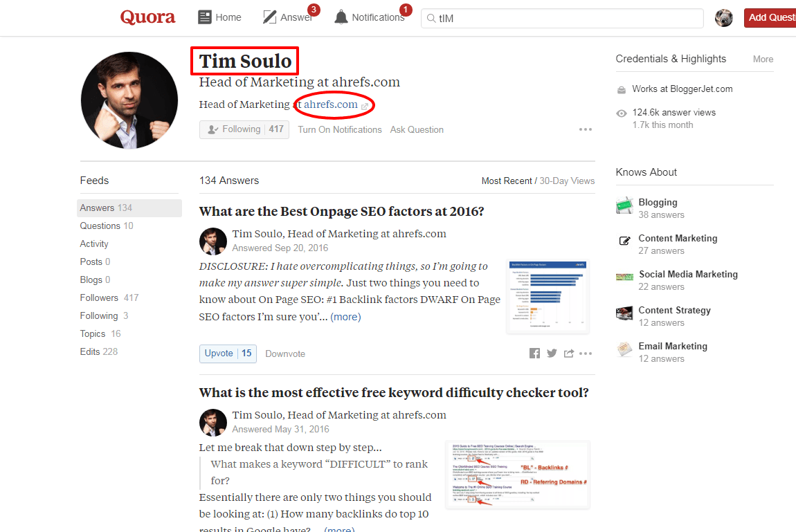Open the Blogging topic
The width and height of the screenshot is (796, 532).
(658, 202)
